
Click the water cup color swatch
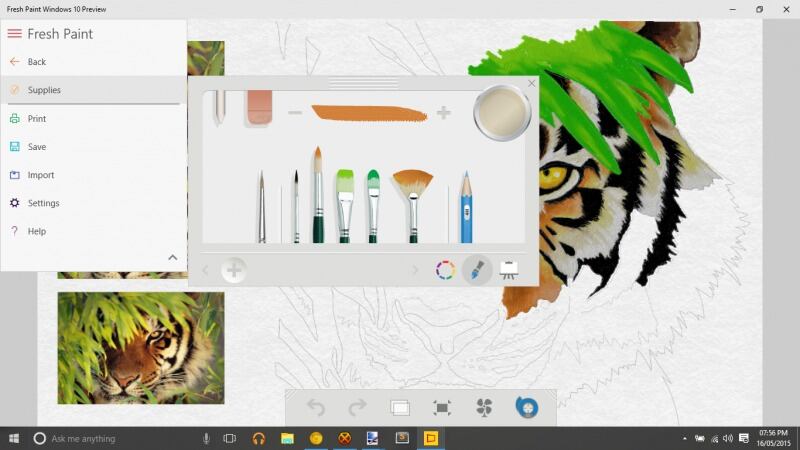coord(501,110)
